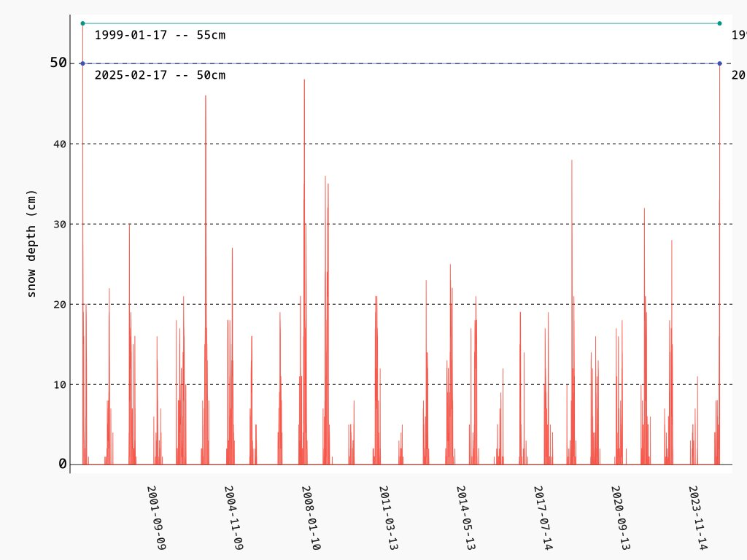Click the blue marker at the 50cm line's left end

[83, 63]
